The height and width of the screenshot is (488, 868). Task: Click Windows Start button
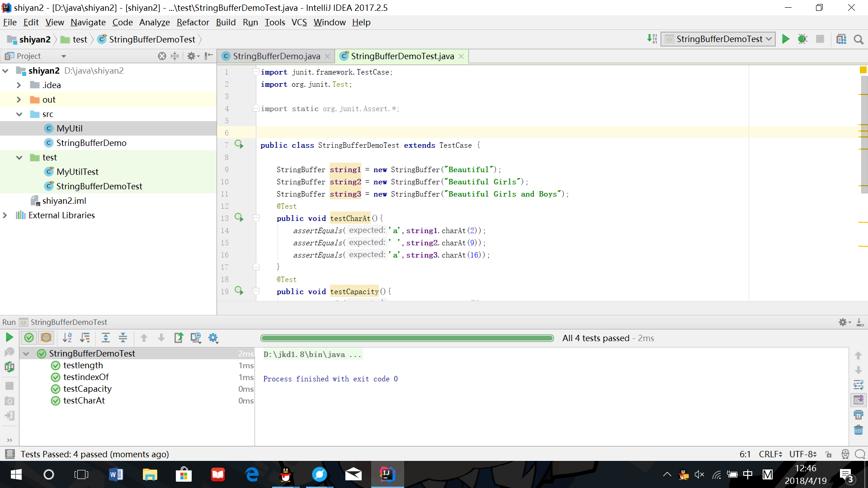pyautogui.click(x=16, y=474)
